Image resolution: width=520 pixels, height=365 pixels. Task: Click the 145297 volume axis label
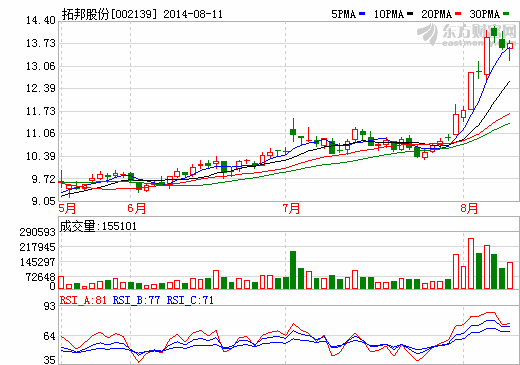[37, 262]
